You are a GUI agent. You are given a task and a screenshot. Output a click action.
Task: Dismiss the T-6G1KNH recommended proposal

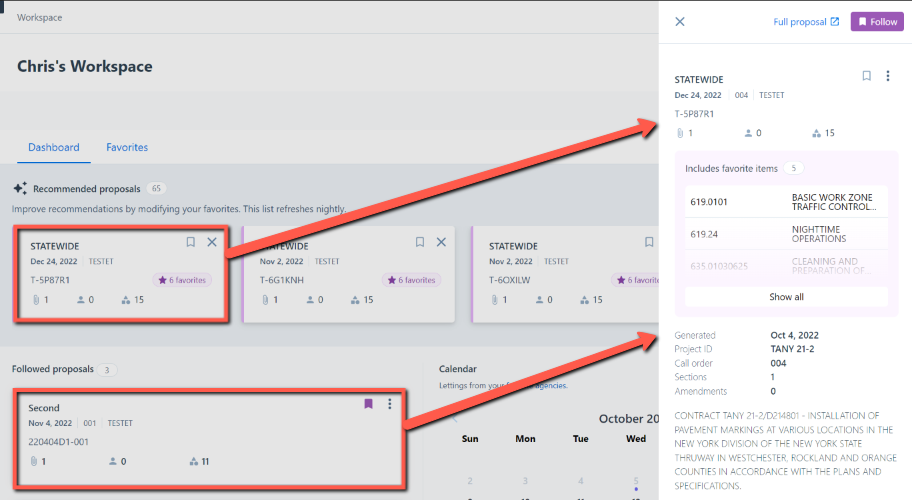click(x=441, y=242)
